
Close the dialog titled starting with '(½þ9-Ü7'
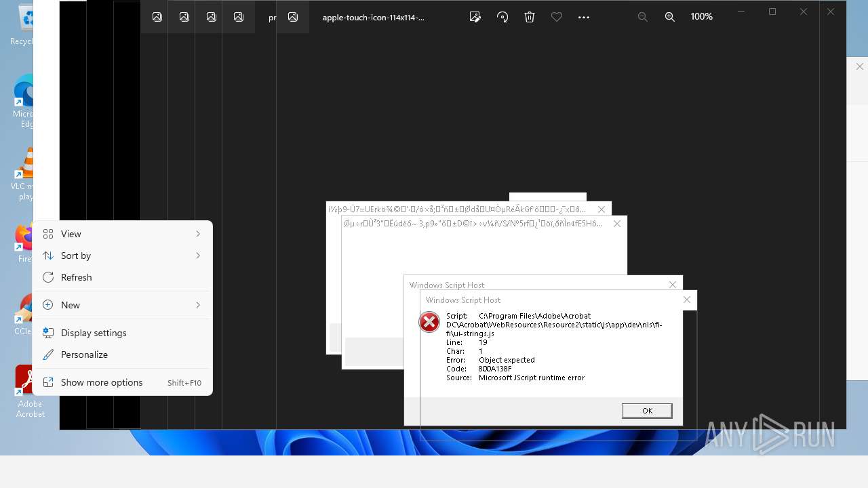pos(601,209)
